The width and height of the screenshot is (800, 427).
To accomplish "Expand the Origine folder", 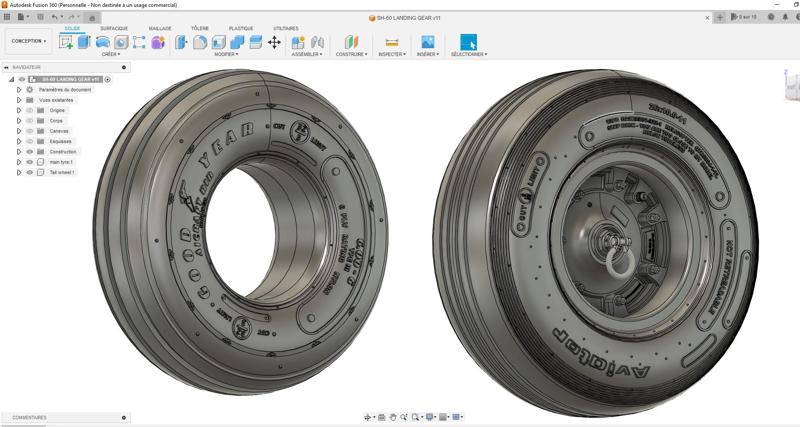I will click(19, 110).
